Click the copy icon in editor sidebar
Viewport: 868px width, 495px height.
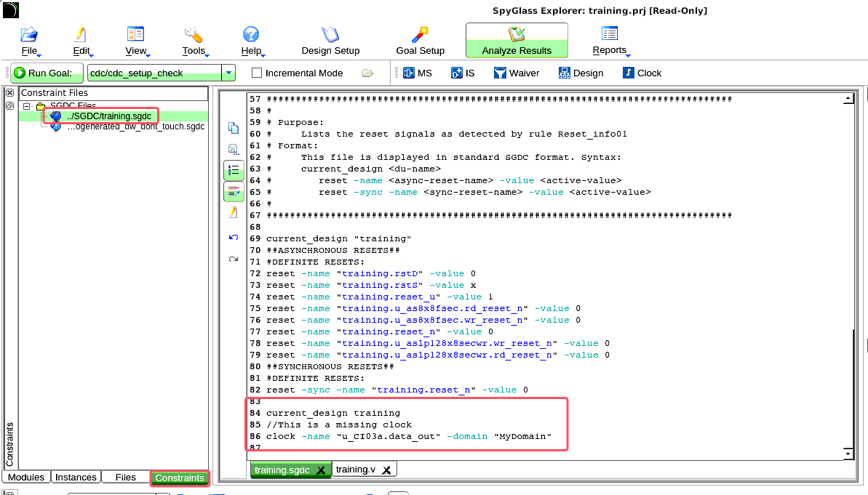(x=234, y=128)
